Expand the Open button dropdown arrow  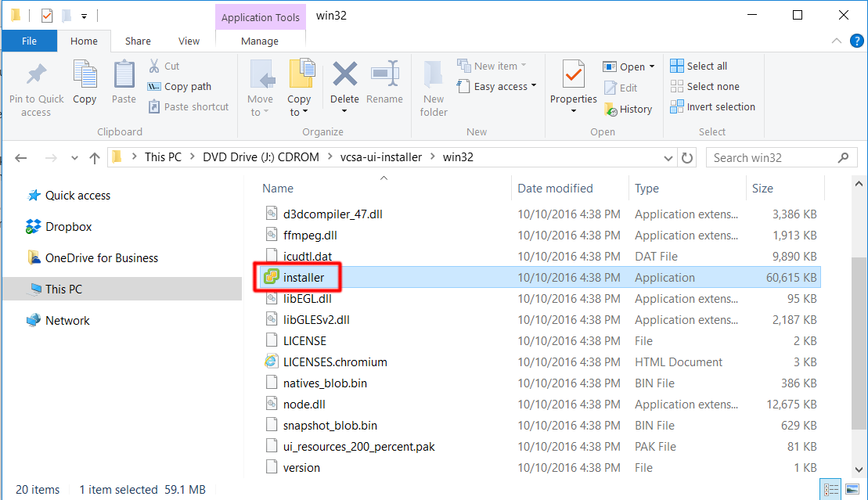652,67
